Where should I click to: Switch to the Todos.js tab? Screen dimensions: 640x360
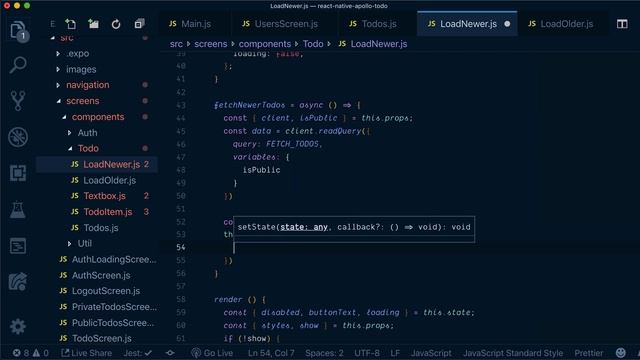[373, 24]
